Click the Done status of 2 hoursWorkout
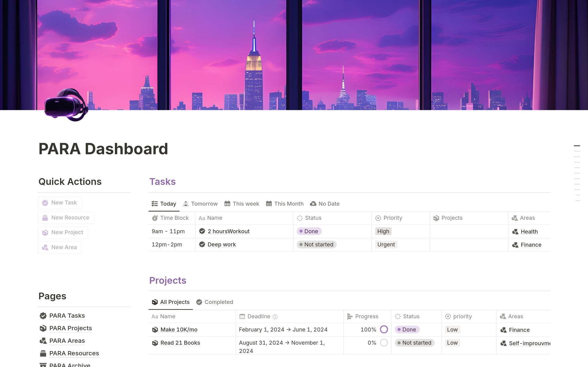Image resolution: width=588 pixels, height=367 pixels. coord(309,231)
